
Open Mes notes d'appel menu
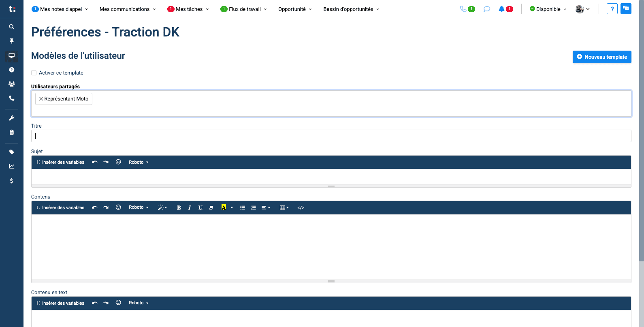pyautogui.click(x=60, y=9)
